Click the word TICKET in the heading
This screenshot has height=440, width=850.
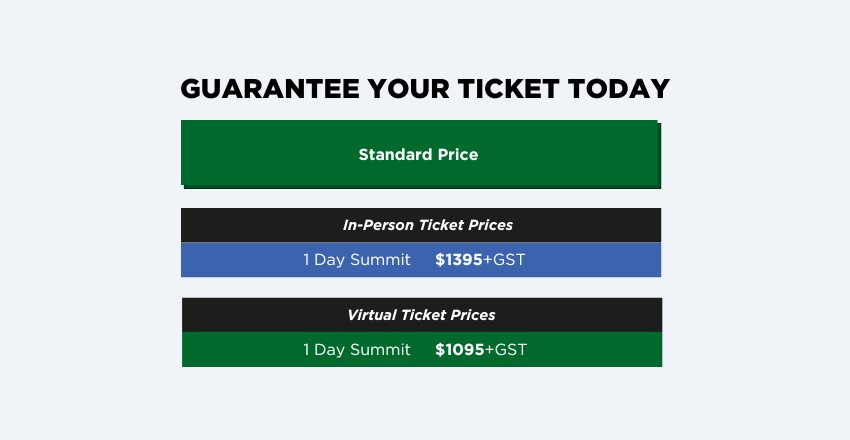(x=508, y=89)
